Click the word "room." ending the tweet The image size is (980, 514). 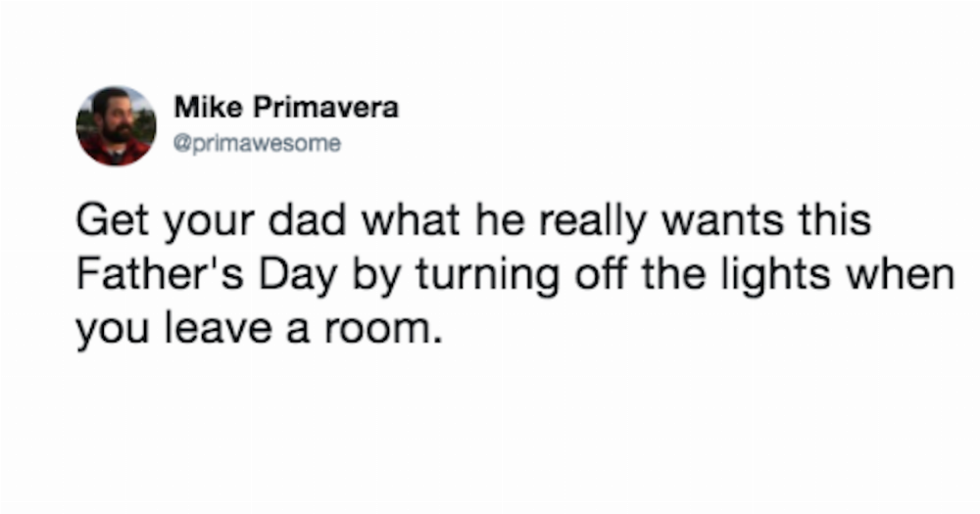click(384, 329)
